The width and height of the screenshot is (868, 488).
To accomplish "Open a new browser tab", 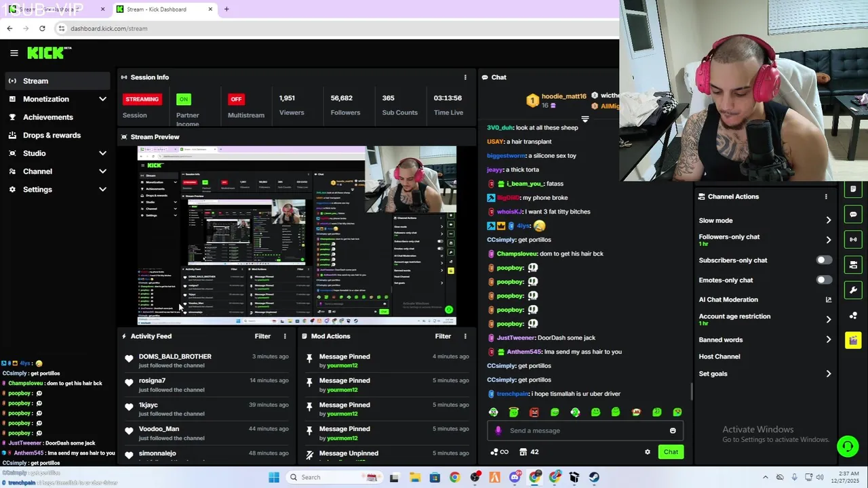I will click(x=226, y=9).
